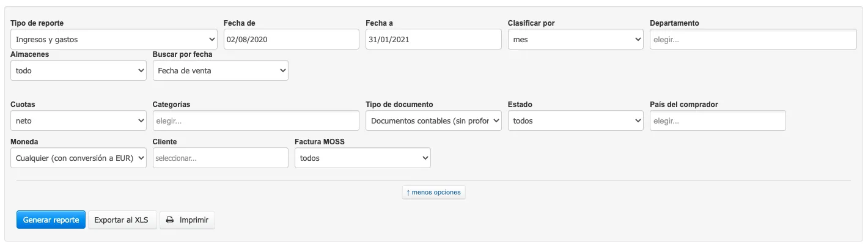868x244 pixels.
Task: Open the Almacenes dropdown
Action: coord(78,70)
